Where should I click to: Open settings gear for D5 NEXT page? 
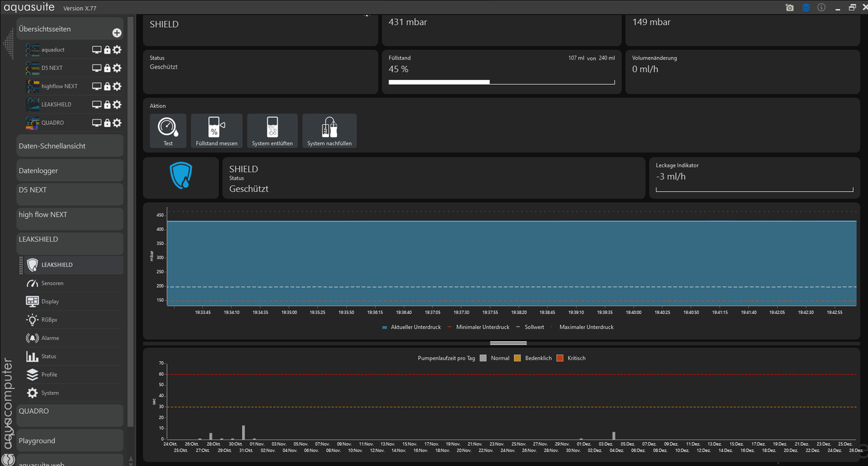pos(117,68)
